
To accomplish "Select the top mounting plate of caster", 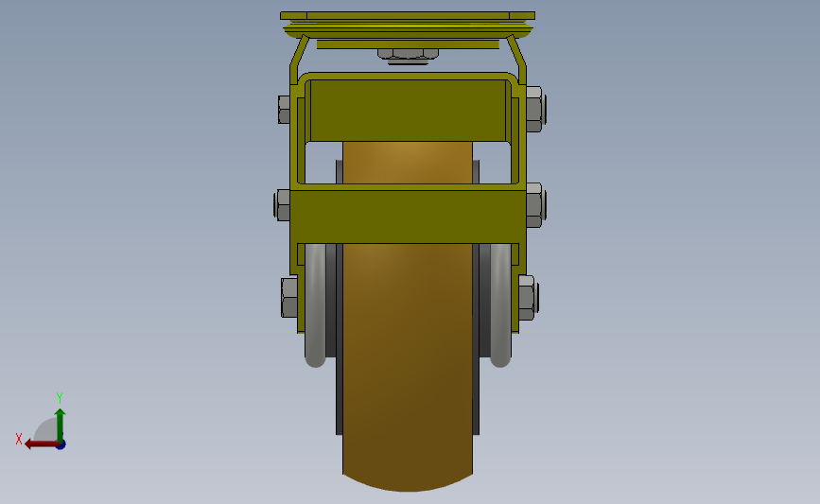I will 408,16.
